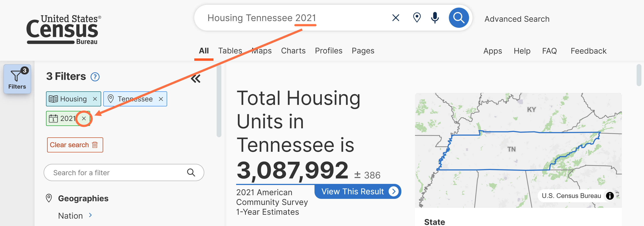This screenshot has width=644, height=226.
Task: Click the location pin icon in search bar
Action: click(x=417, y=18)
